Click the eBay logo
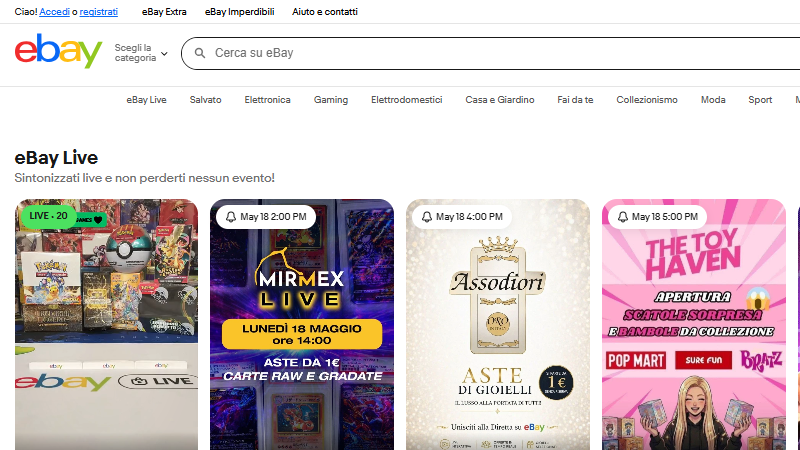This screenshot has height=450, width=800. coord(58,51)
